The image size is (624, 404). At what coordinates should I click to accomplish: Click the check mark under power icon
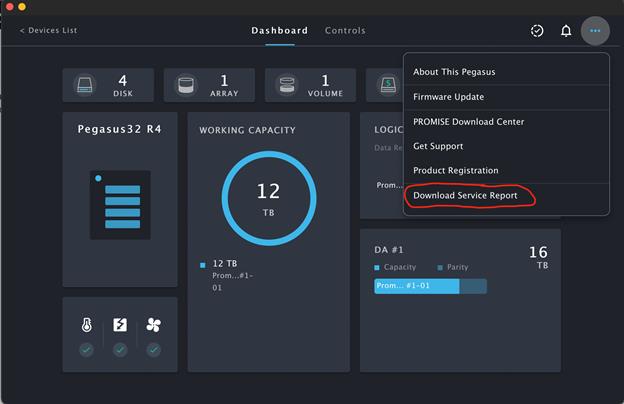[120, 350]
